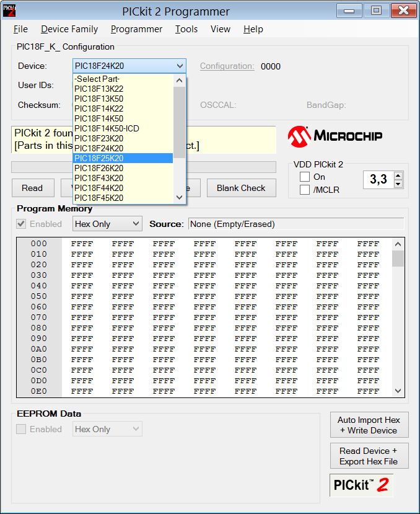Toggle the /MCLR checkbox

305,190
